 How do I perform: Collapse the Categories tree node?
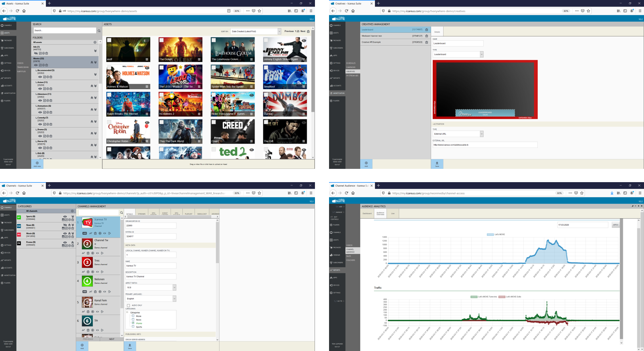pyautogui.click(x=127, y=312)
